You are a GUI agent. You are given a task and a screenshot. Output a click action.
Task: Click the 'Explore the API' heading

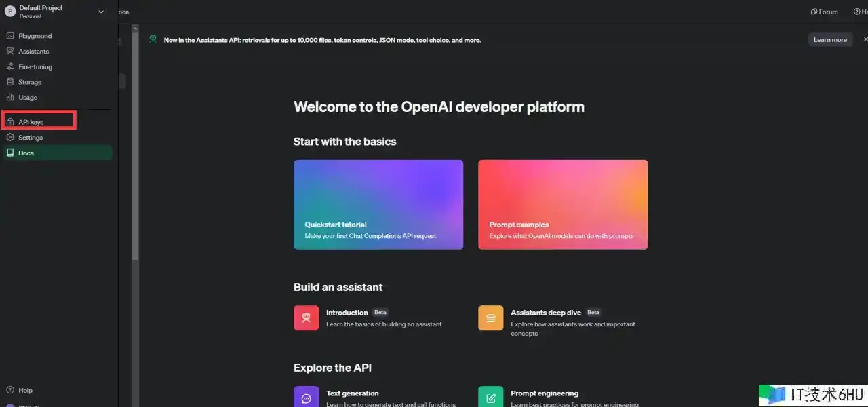coord(332,368)
